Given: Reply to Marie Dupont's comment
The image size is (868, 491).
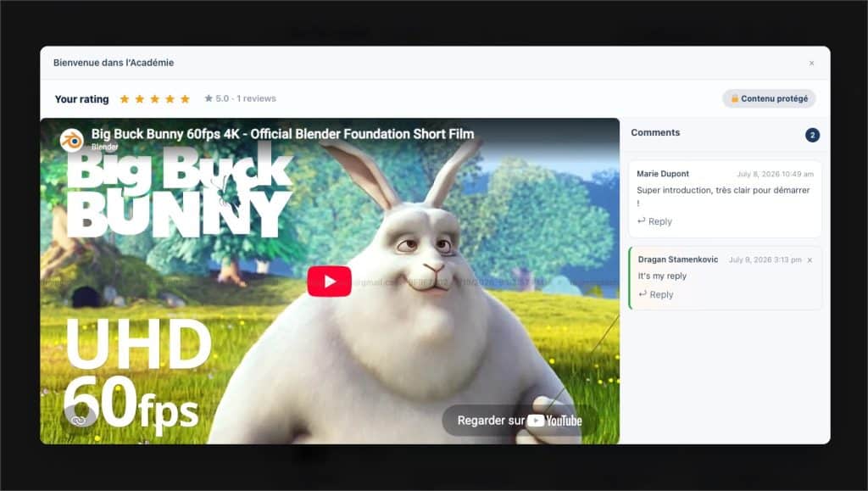Looking at the screenshot, I should point(654,221).
